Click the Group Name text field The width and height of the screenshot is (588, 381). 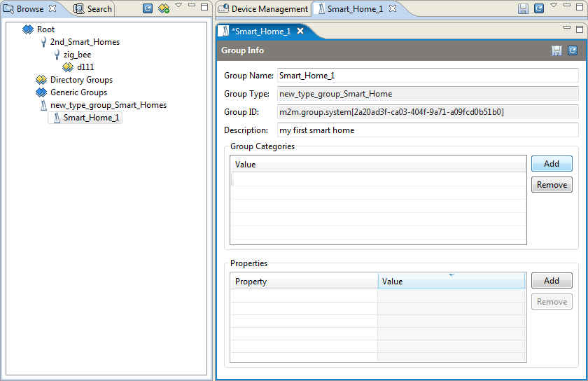(428, 76)
